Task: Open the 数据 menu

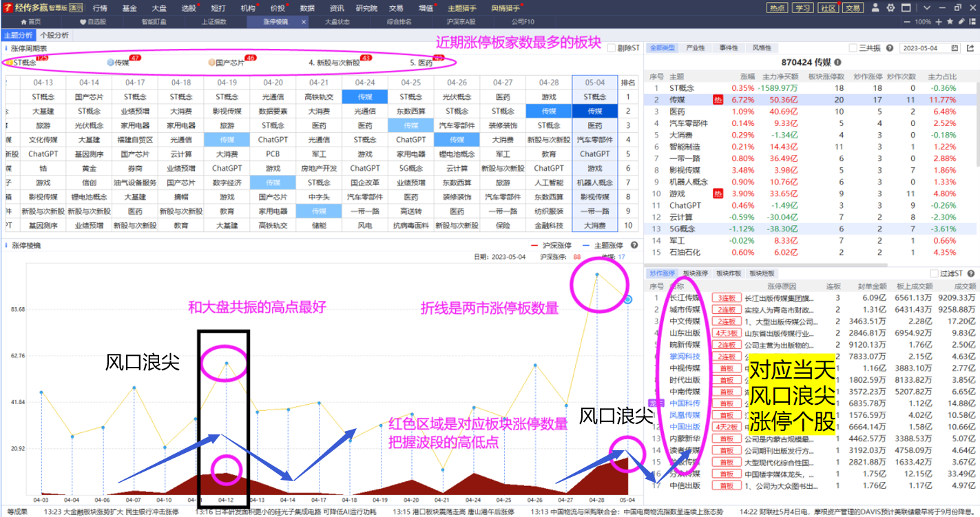Action: pyautogui.click(x=307, y=8)
